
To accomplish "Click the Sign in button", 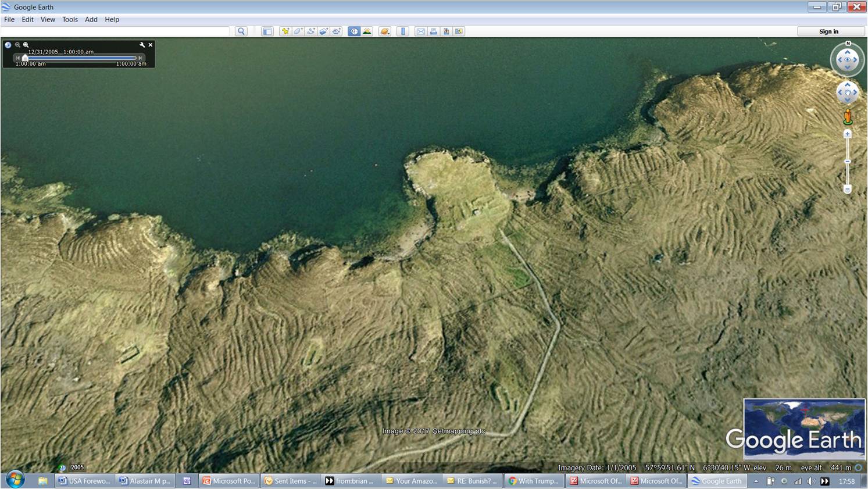I will pyautogui.click(x=828, y=31).
